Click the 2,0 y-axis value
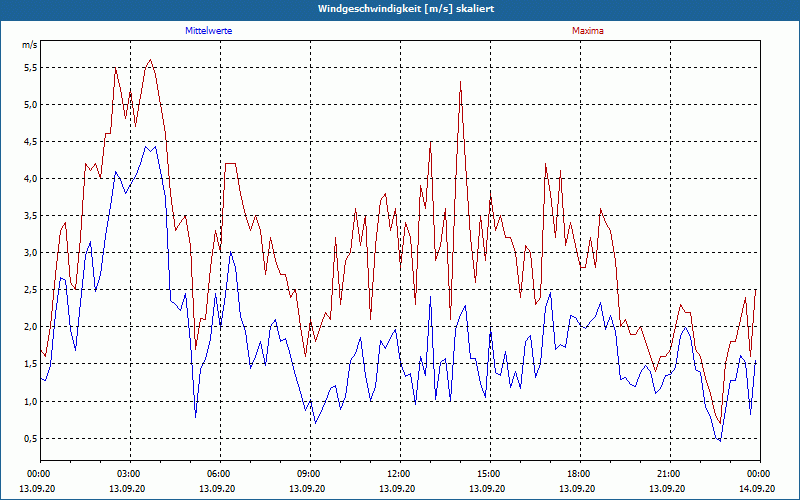Screen dimensions: 800x500 point(30,327)
